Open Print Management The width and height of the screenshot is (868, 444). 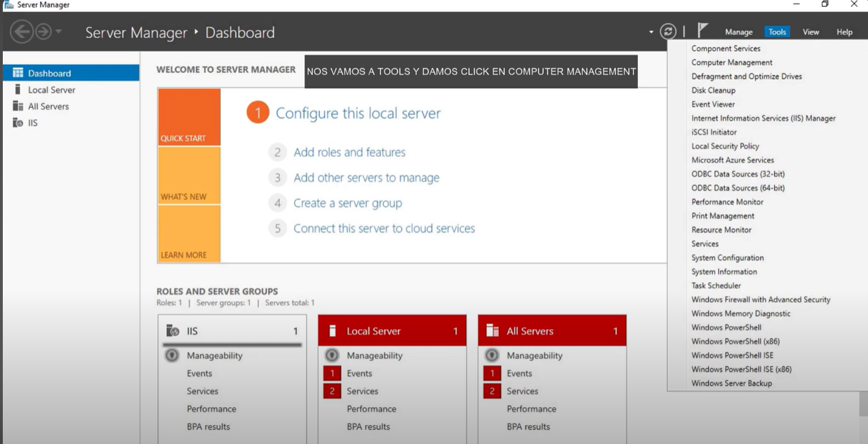pos(723,216)
